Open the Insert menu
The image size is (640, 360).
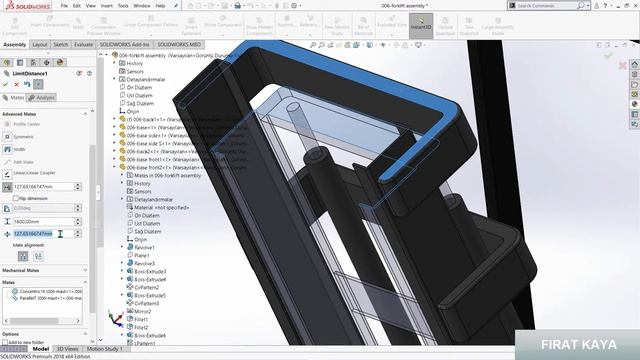pyautogui.click(x=107, y=6)
